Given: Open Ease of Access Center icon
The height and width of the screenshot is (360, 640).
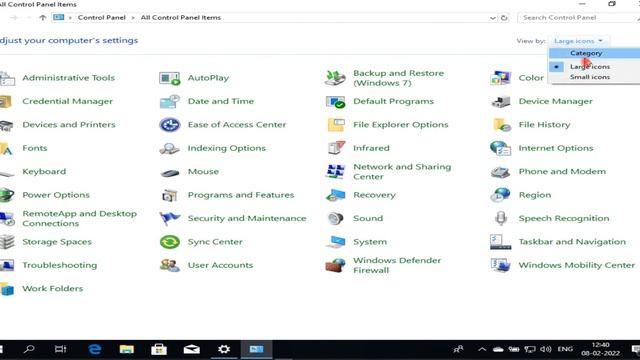Looking at the screenshot, I should (x=169, y=124).
